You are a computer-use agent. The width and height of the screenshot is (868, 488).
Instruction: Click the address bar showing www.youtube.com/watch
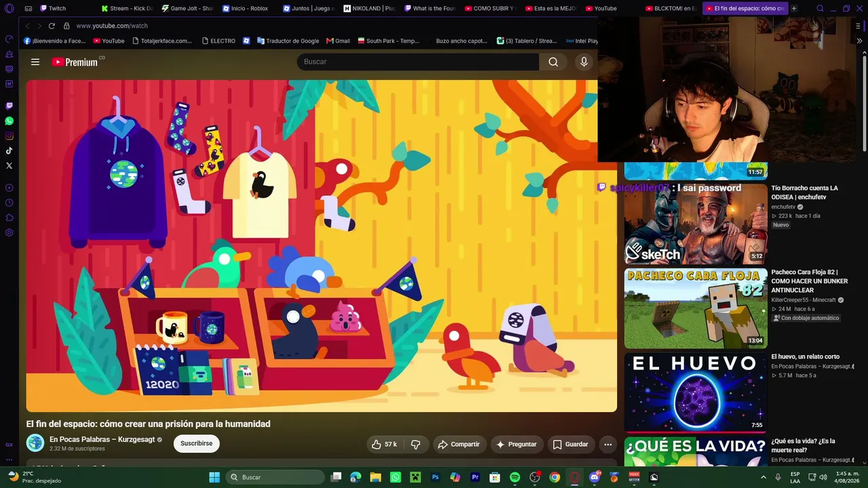tap(112, 26)
